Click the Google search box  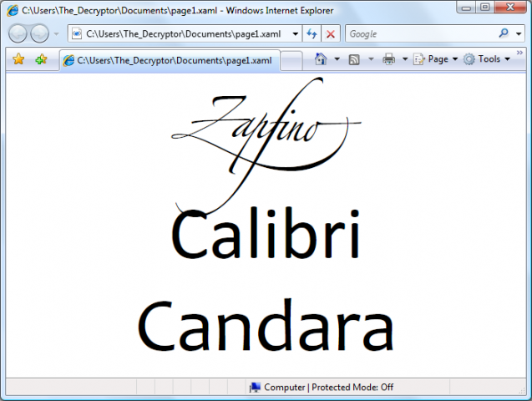pyautogui.click(x=422, y=34)
